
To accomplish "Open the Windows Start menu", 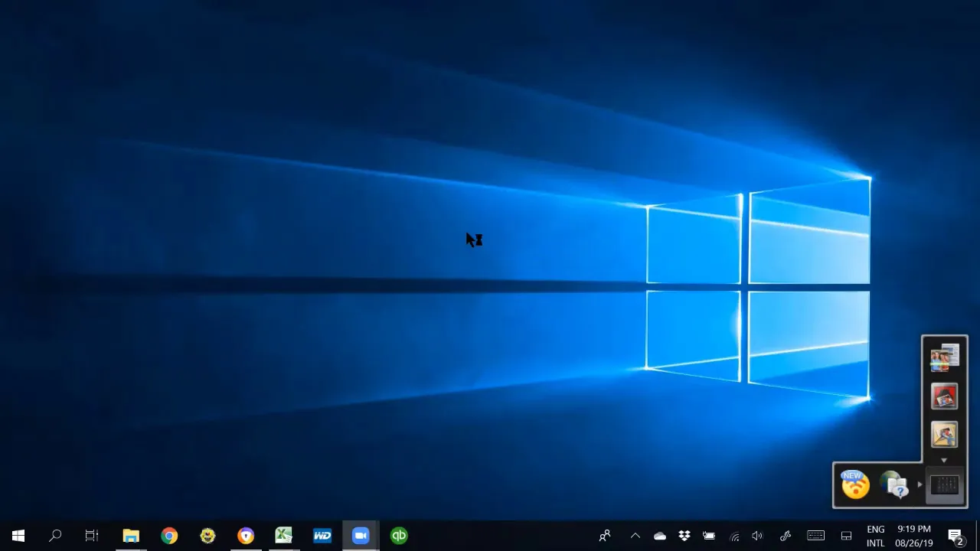I will (18, 536).
